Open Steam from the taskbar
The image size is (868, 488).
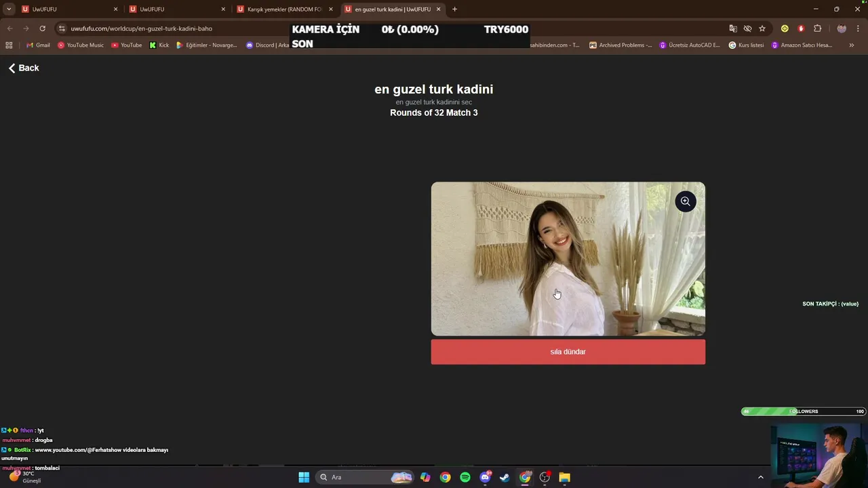[505, 477]
